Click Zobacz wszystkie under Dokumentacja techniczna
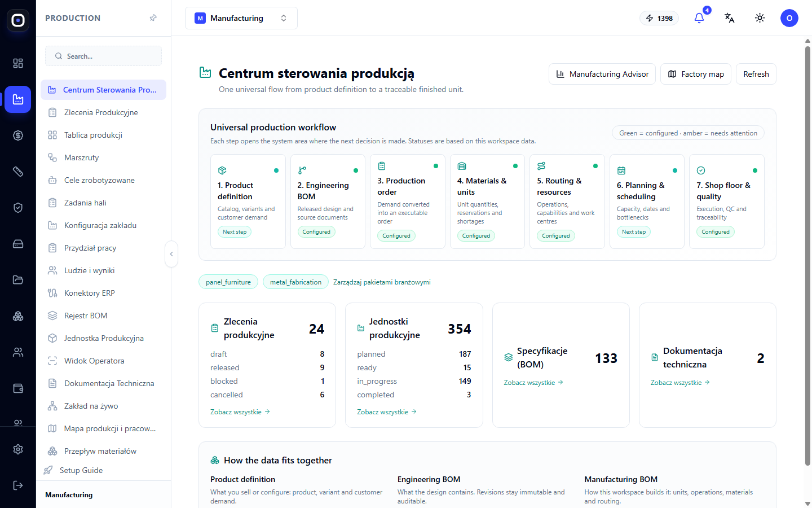The image size is (812, 508). (x=680, y=383)
